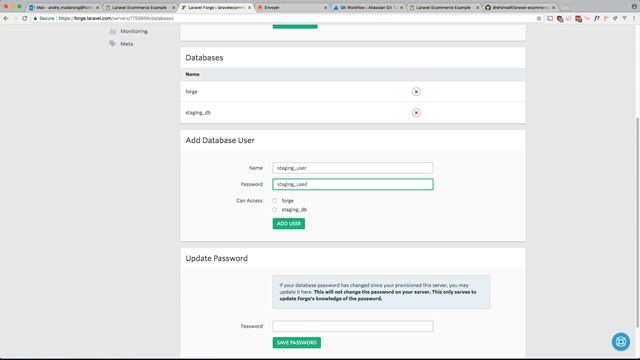The image size is (640, 360).
Task: Click the password change info notice
Action: [x=381, y=292]
